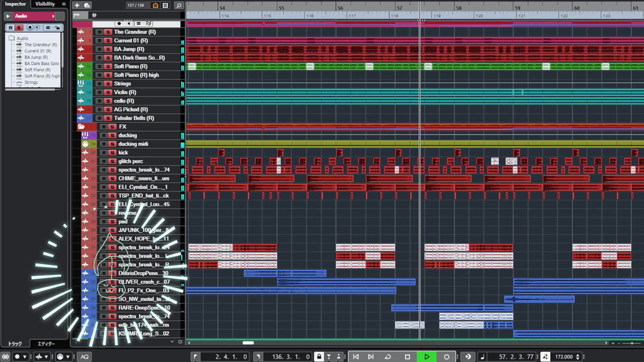Screen dimensions: 644x362
Task: Click the AQ auto-quantize button
Action: tap(85, 357)
